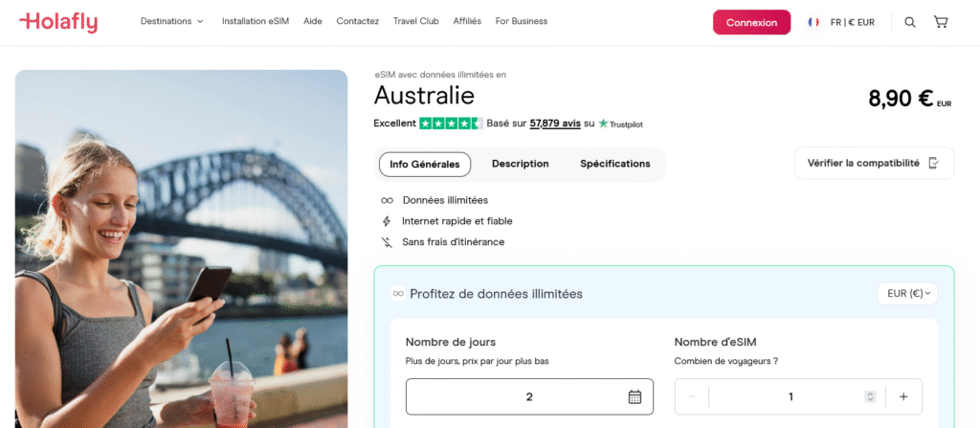Open the Contactez menu item
980x428 pixels.
pyautogui.click(x=358, y=21)
